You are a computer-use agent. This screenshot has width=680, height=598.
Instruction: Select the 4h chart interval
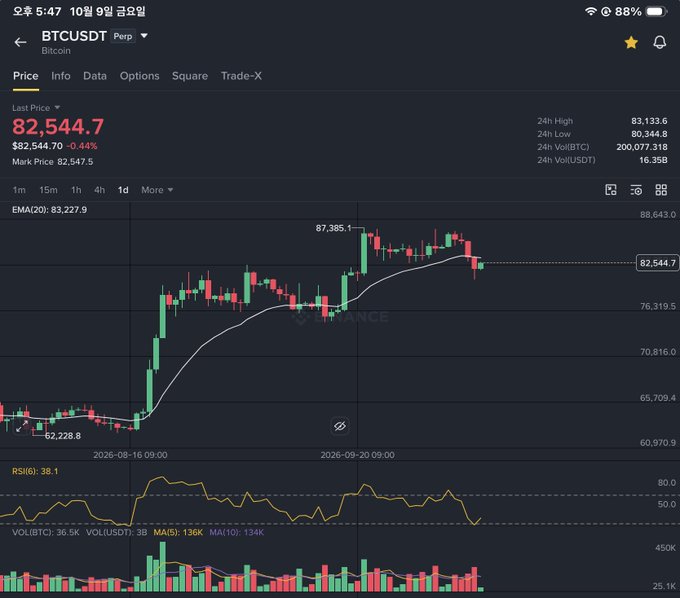[99, 190]
